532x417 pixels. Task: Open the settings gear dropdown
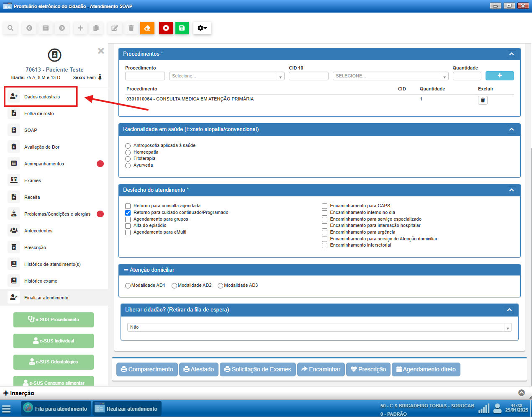(x=202, y=28)
